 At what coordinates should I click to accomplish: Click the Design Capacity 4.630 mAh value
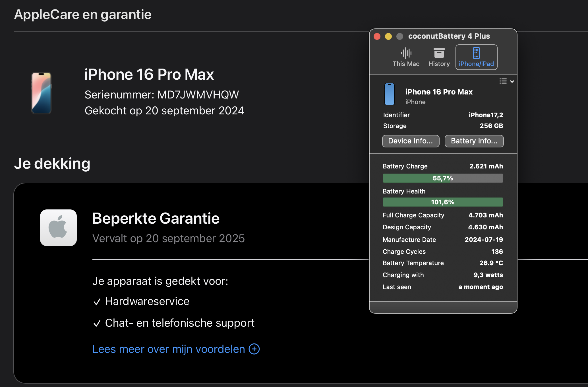(x=485, y=227)
